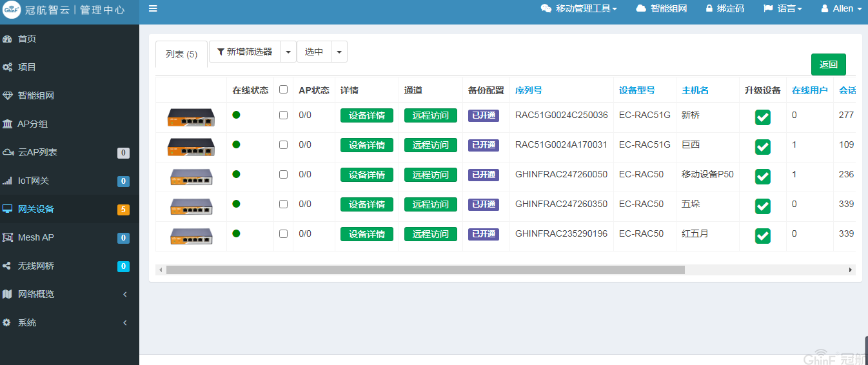Check the row checkbox for 新桥
Viewport: 868px width, 365px height.
coord(283,115)
